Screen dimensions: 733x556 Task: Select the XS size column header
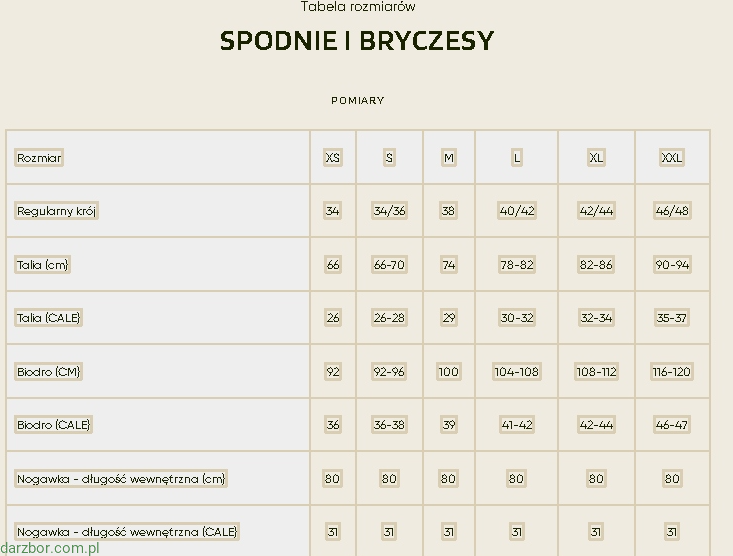click(333, 158)
